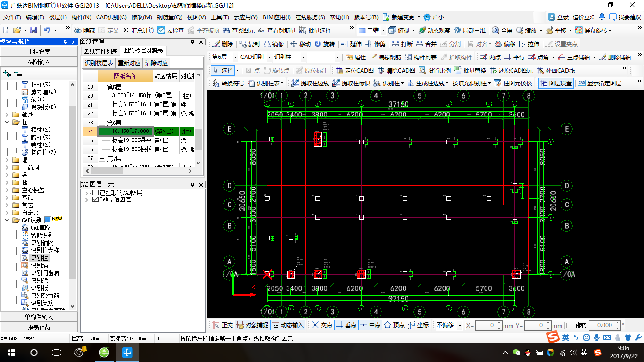
Task: Run 汇总计算 summary calculation
Action: [139, 30]
